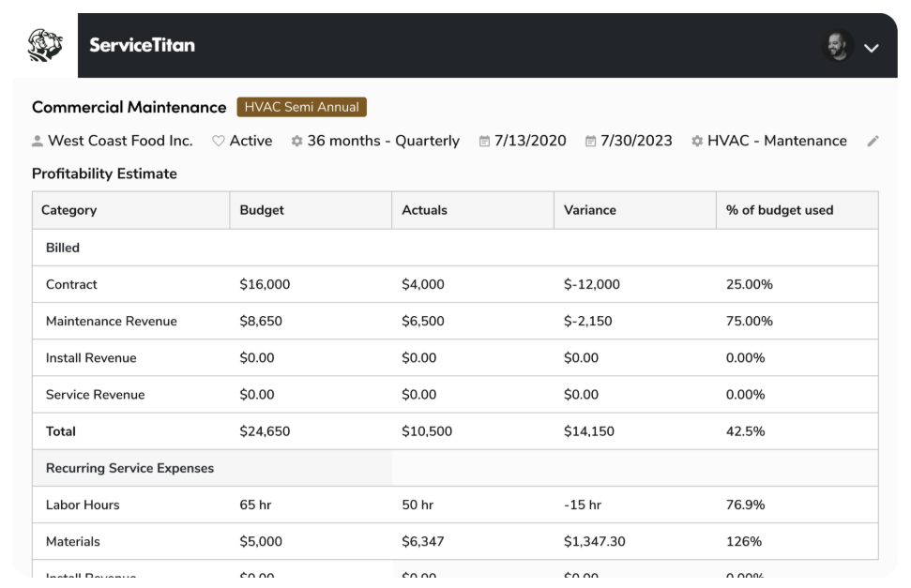Click the 36 months - Quarterly text

tap(384, 141)
